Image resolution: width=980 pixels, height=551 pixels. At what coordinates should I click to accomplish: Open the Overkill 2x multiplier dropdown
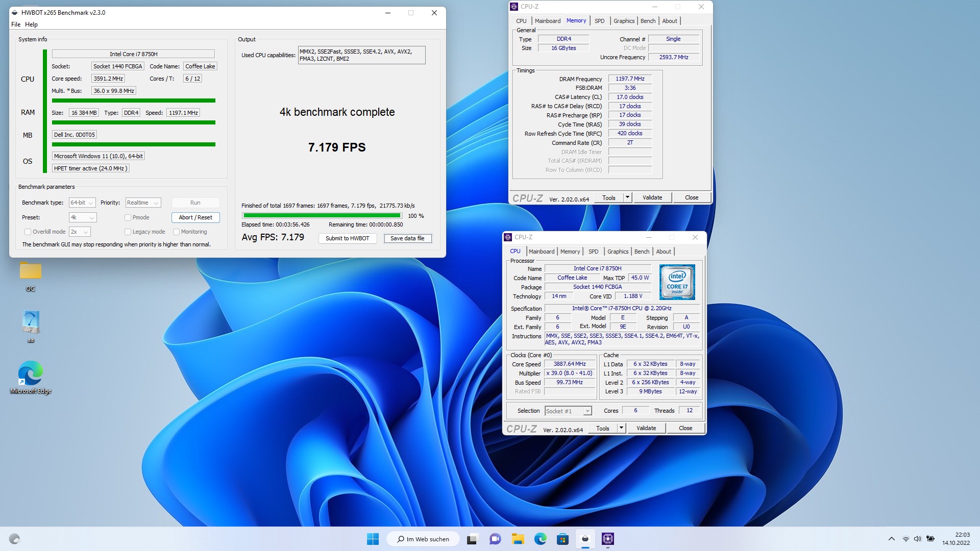pyautogui.click(x=80, y=232)
